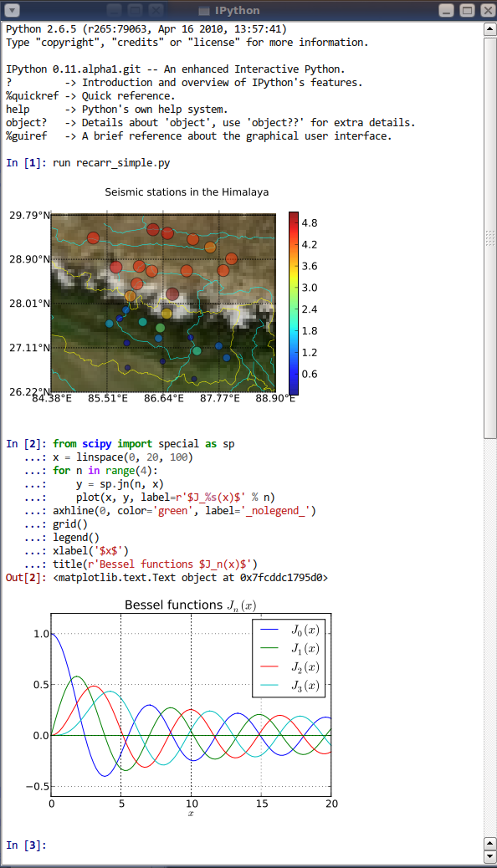497x868 pixels.
Task: Click the map's vertical colorbar
Action: [294, 303]
